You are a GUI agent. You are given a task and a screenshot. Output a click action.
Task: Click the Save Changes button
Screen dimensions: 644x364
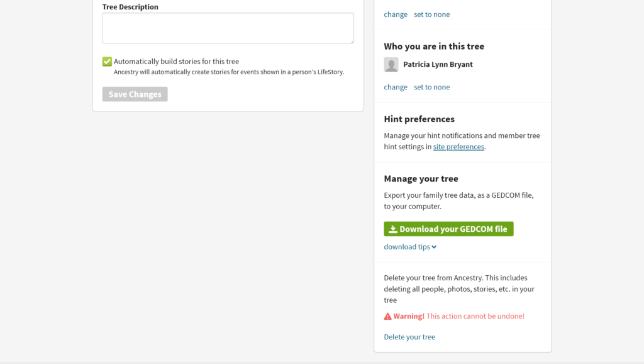tap(135, 94)
